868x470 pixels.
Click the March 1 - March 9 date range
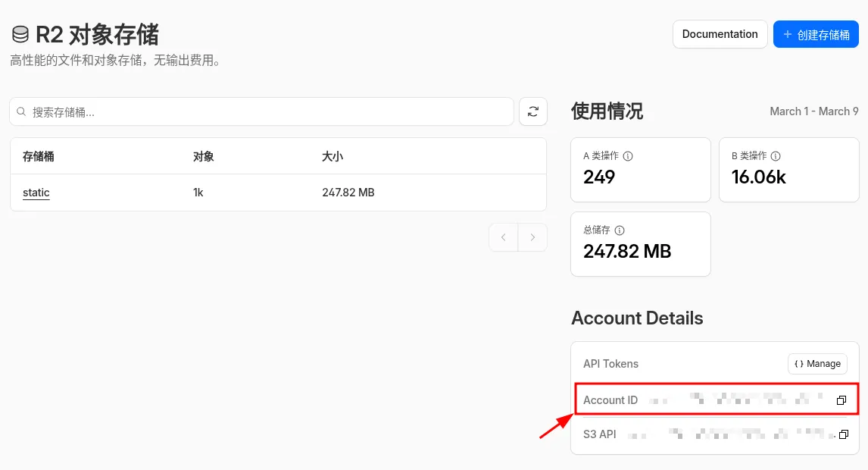[x=813, y=111]
